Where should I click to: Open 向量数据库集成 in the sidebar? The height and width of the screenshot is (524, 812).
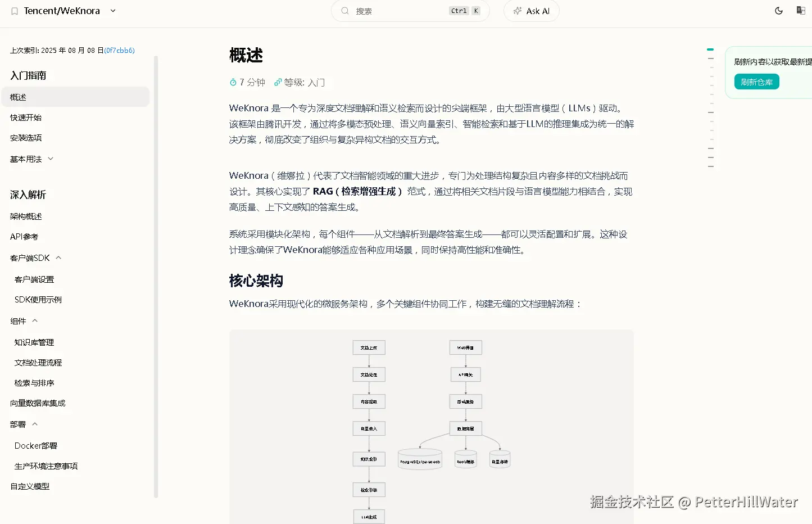point(38,403)
